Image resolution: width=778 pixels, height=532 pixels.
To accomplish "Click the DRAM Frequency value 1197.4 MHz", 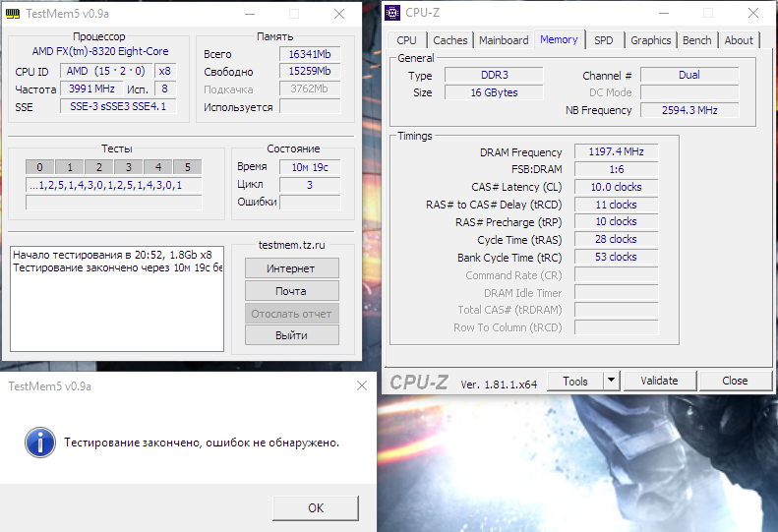I will (x=617, y=151).
